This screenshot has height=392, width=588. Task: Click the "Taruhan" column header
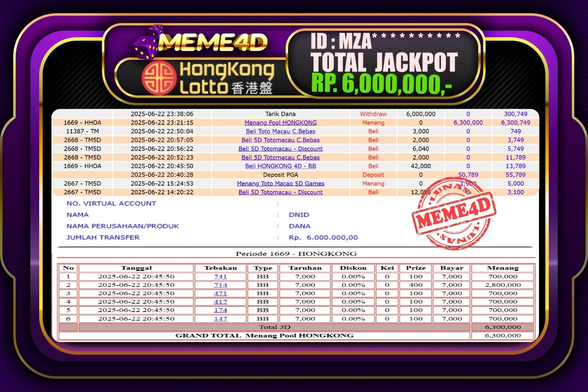coord(305,268)
